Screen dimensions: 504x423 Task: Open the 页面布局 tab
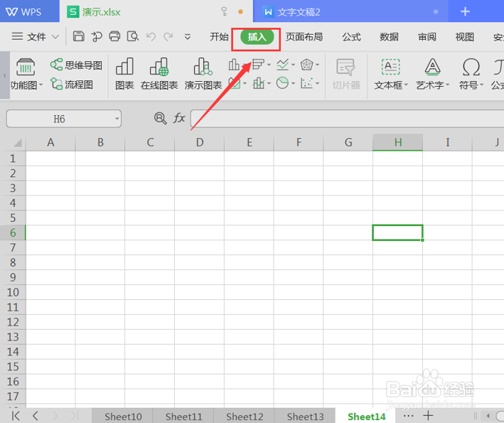pos(304,37)
